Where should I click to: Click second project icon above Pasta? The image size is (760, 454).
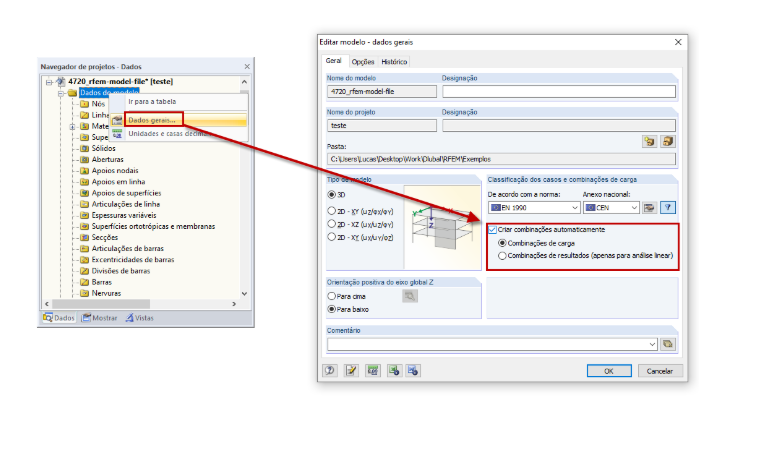(x=668, y=141)
